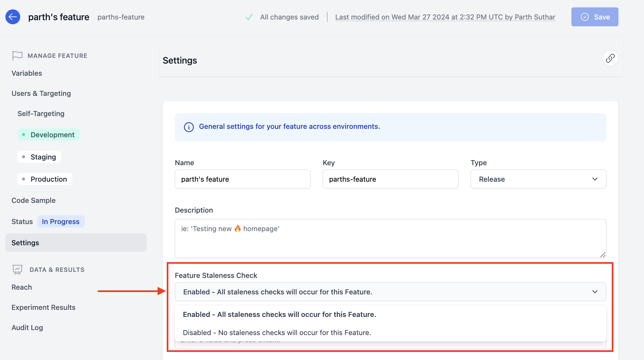The image size is (644, 360).
Task: Click the flag icon beside Manage Feature
Action: click(x=17, y=55)
